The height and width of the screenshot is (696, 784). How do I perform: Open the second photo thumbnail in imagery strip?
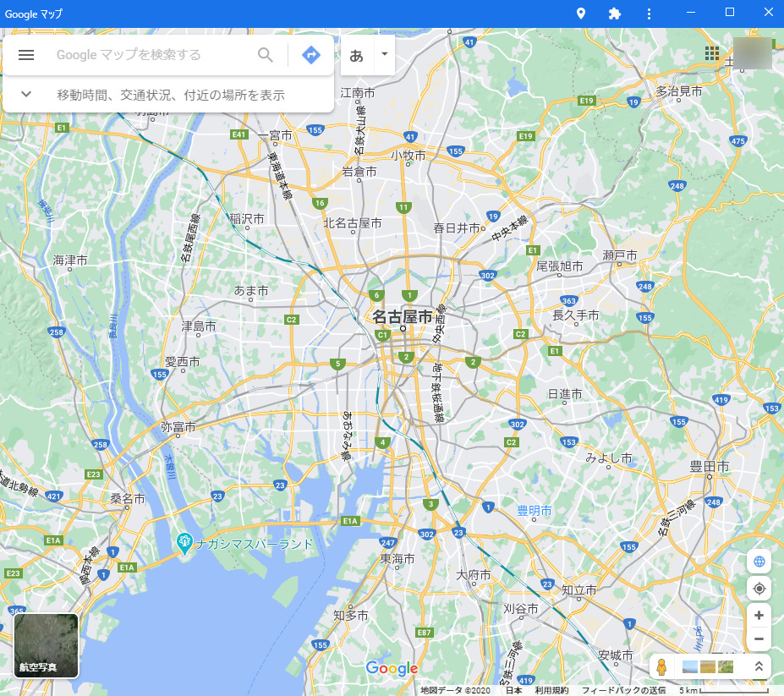coord(708,666)
